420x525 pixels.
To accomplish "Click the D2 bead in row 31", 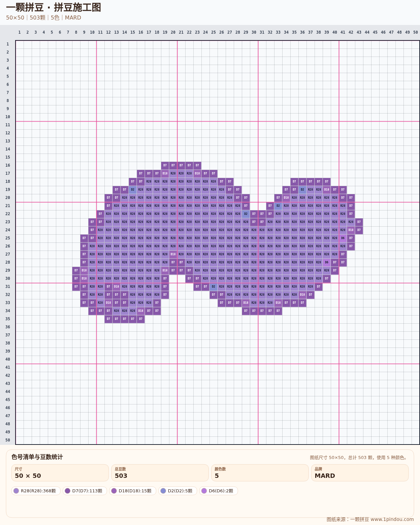I will click(214, 287).
